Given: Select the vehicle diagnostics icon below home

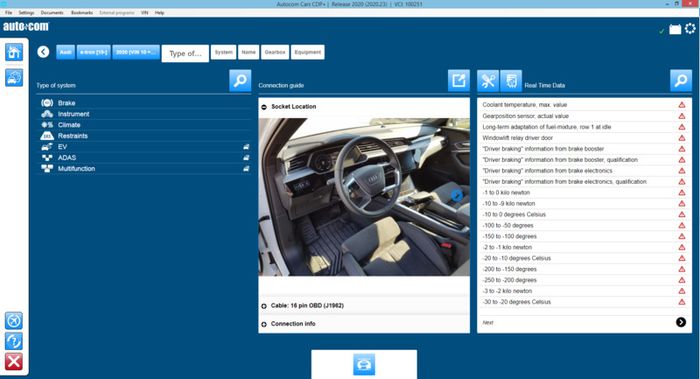Looking at the screenshot, I should (x=14, y=78).
